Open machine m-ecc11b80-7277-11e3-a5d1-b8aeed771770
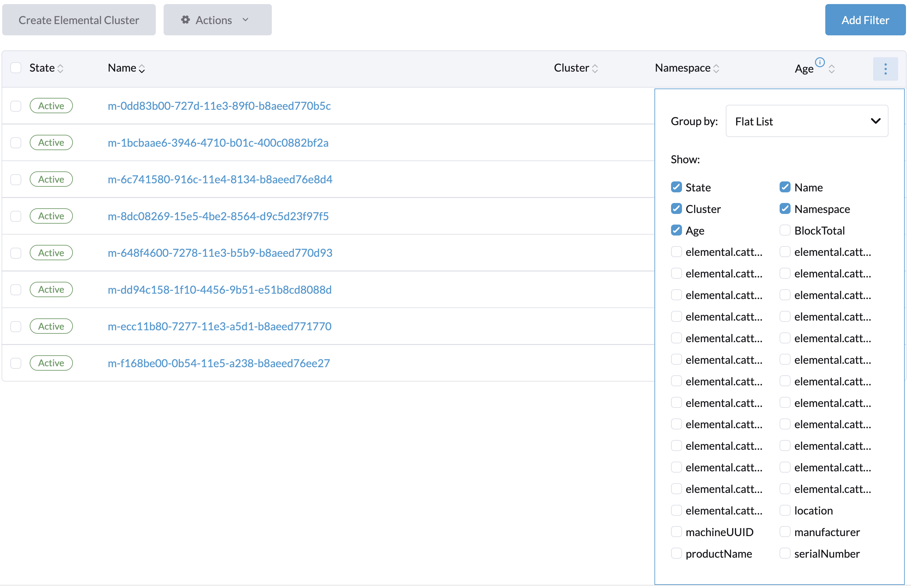911x588 pixels. tap(220, 326)
